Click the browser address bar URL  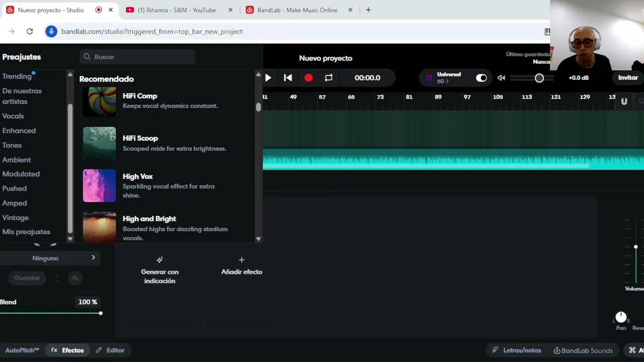152,32
